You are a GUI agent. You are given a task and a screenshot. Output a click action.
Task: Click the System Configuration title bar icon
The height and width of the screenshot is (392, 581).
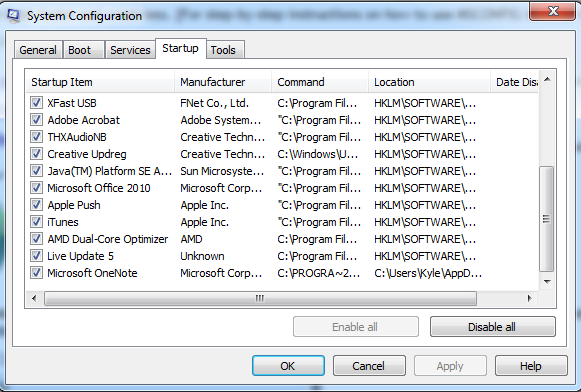(14, 16)
